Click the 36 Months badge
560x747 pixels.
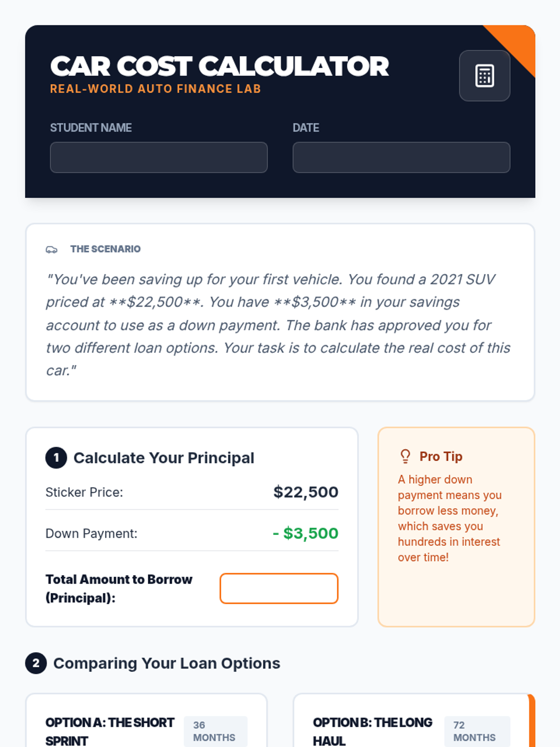click(x=215, y=731)
